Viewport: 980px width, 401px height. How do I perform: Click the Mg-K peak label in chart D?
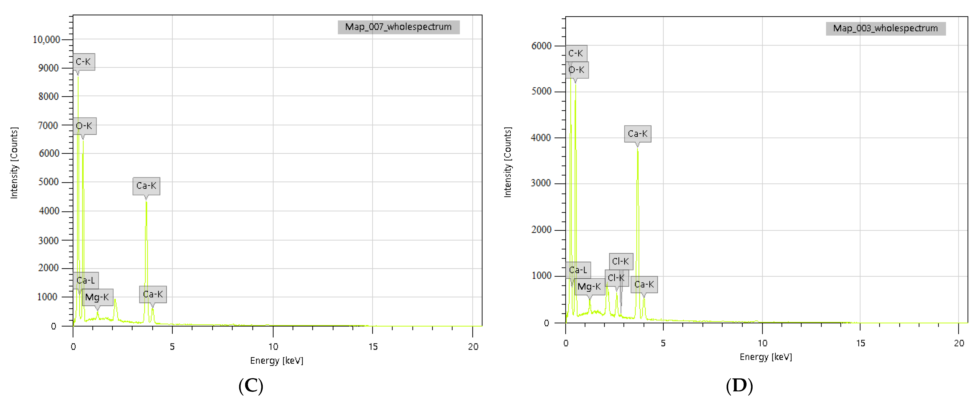point(589,287)
